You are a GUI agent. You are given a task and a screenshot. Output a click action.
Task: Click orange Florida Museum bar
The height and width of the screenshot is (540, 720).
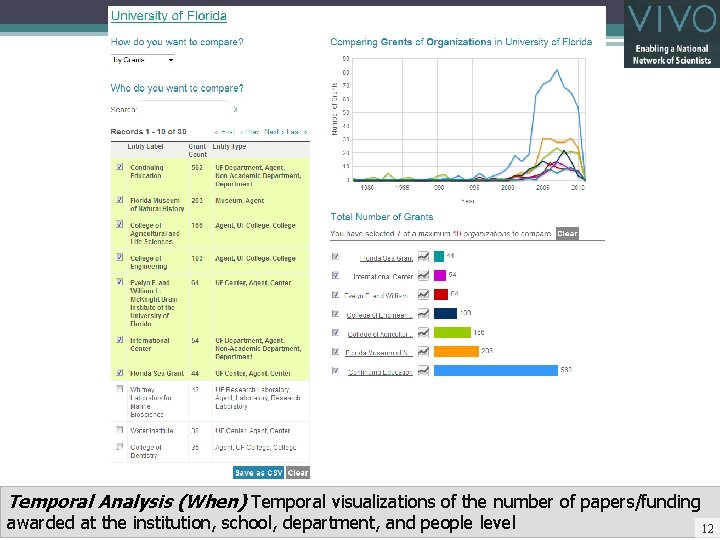click(x=456, y=351)
